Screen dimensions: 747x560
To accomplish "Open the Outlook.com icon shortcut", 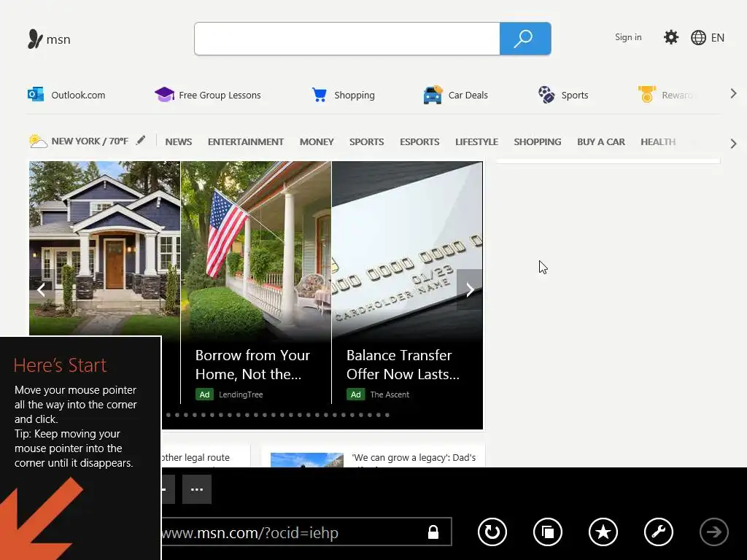I will coord(36,94).
